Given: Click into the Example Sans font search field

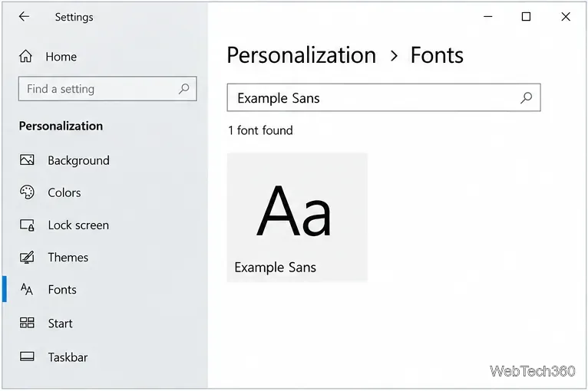Looking at the screenshot, I should pos(384,97).
